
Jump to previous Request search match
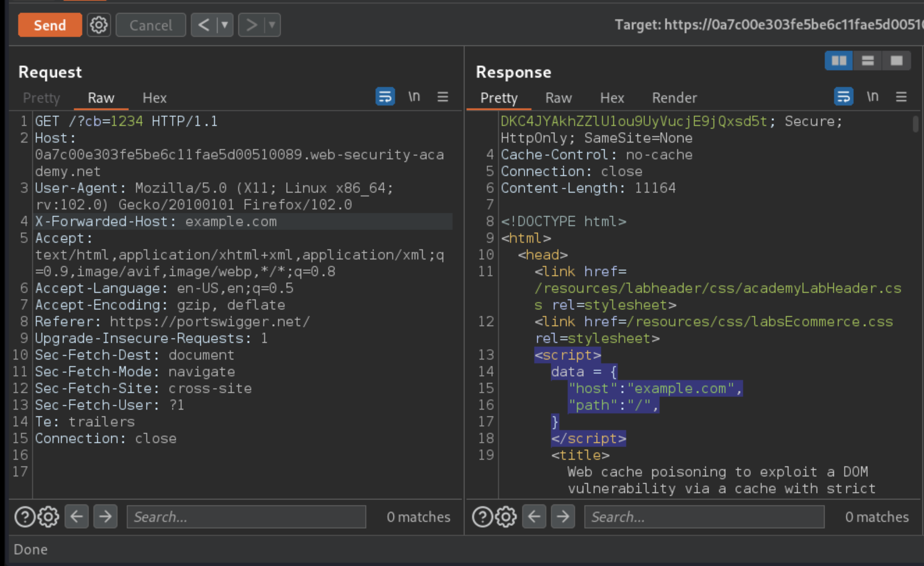(x=76, y=517)
